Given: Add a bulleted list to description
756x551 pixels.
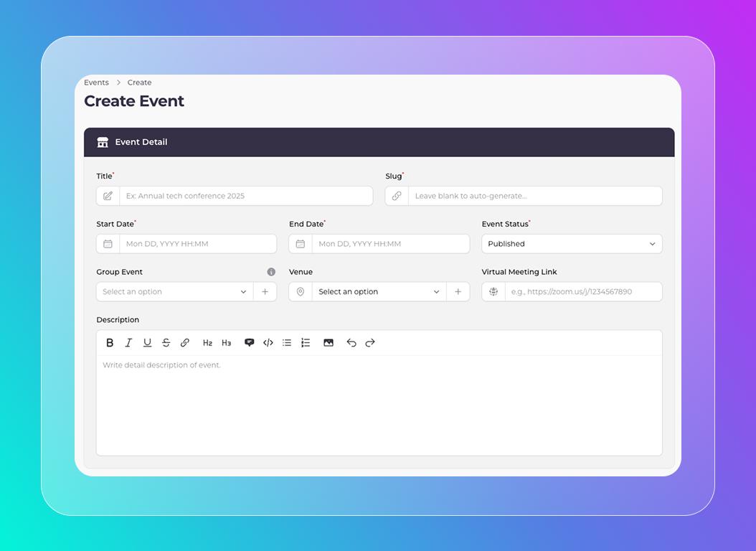Looking at the screenshot, I should pyautogui.click(x=287, y=343).
